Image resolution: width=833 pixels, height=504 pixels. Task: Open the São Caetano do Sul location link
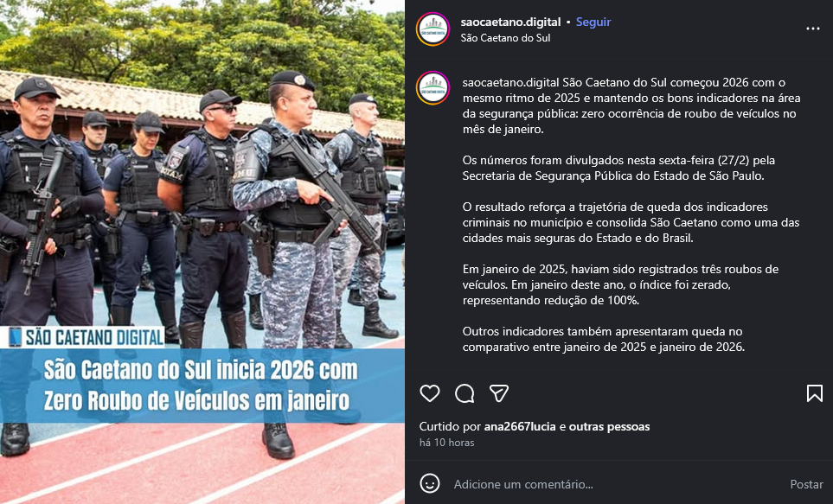pyautogui.click(x=505, y=38)
